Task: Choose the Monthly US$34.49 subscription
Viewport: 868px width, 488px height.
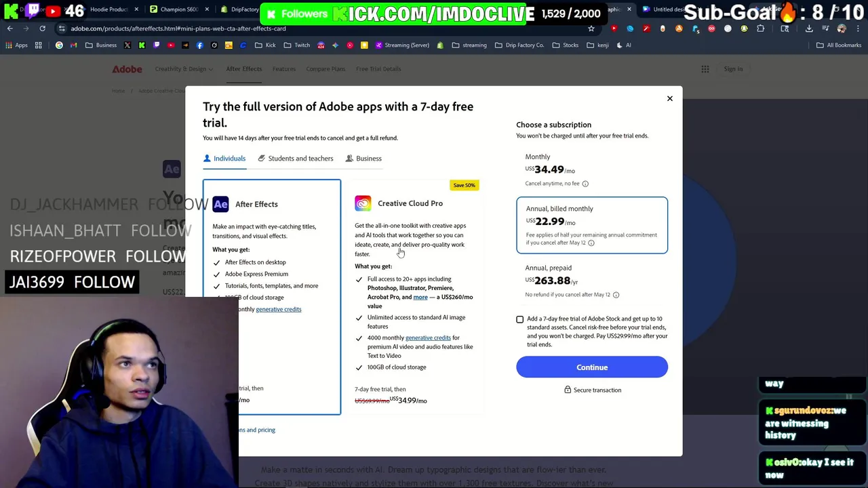Action: click(592, 170)
